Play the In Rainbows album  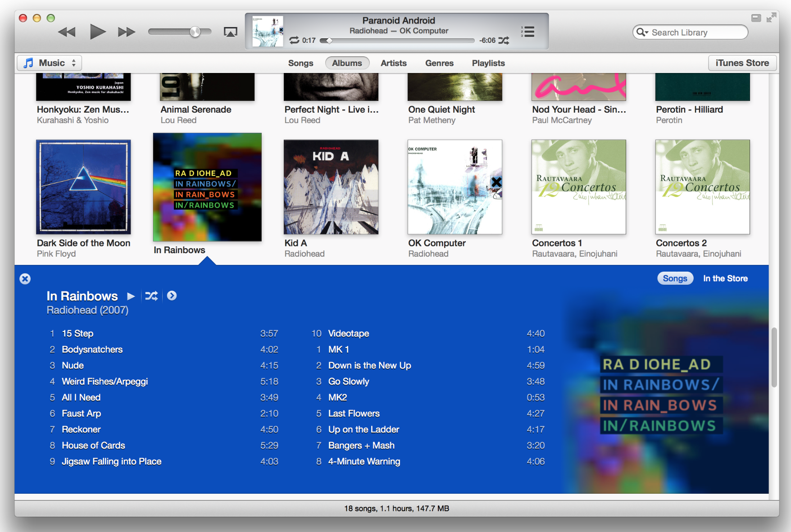(x=131, y=296)
